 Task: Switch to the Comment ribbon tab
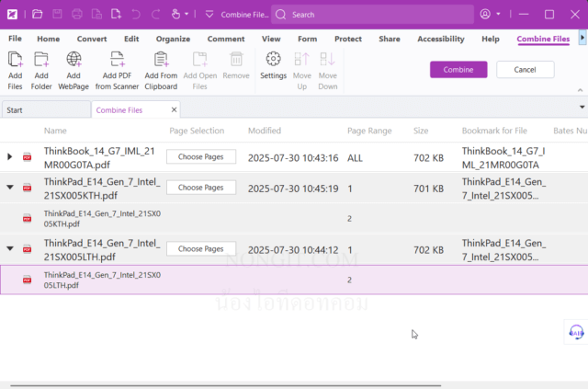click(226, 39)
